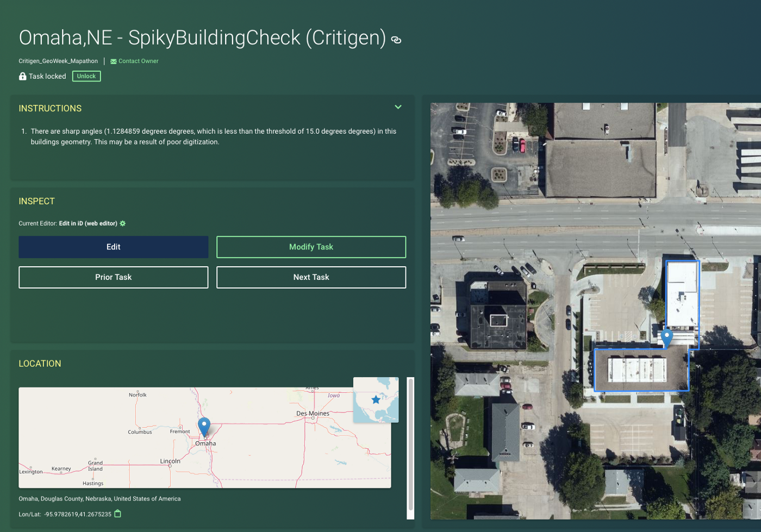
Task: Open Modify Task
Action: (311, 247)
